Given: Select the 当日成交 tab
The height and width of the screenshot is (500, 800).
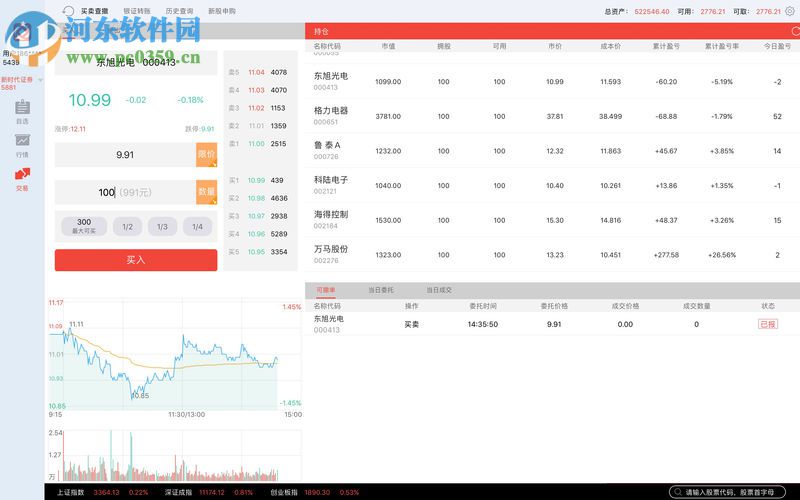Looking at the screenshot, I should point(439,290).
